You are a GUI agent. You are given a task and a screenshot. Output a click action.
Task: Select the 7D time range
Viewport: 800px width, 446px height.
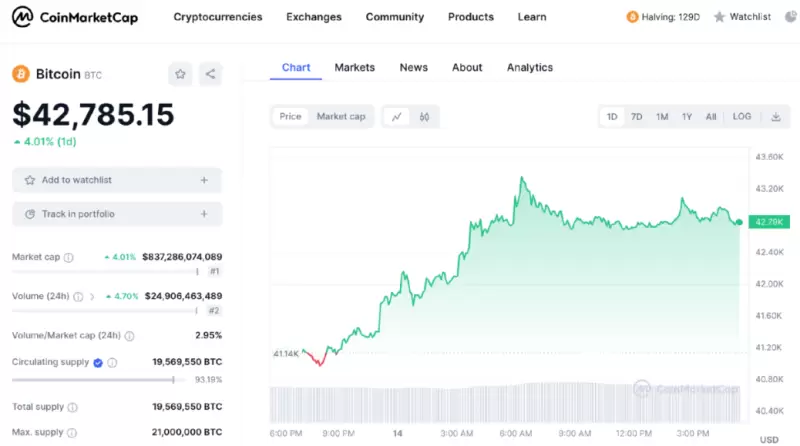(637, 117)
